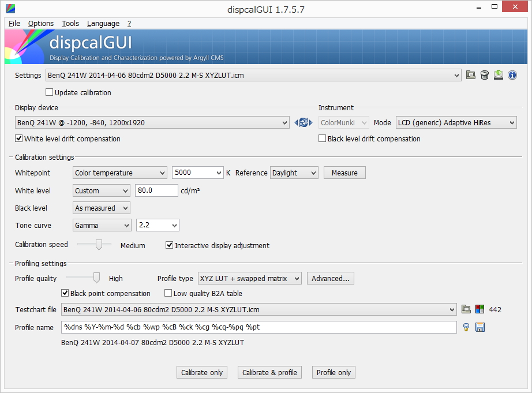This screenshot has width=532, height=393.
Task: Click Calibrate & profile button
Action: click(x=269, y=372)
